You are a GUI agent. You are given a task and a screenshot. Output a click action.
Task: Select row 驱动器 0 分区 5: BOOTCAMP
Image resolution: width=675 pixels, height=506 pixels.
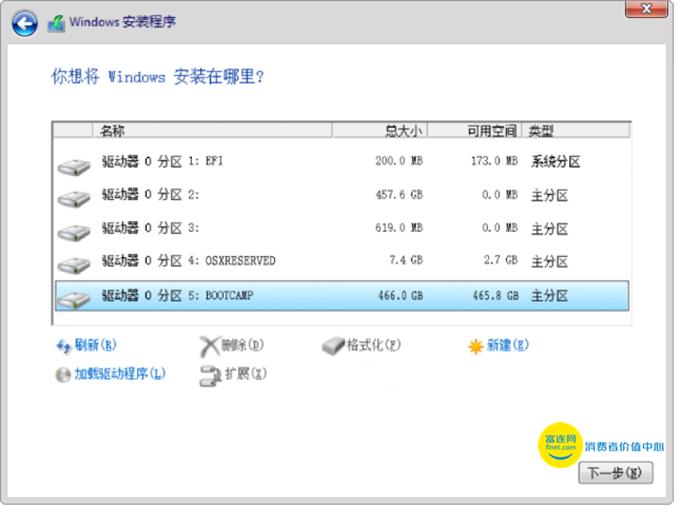(x=342, y=296)
